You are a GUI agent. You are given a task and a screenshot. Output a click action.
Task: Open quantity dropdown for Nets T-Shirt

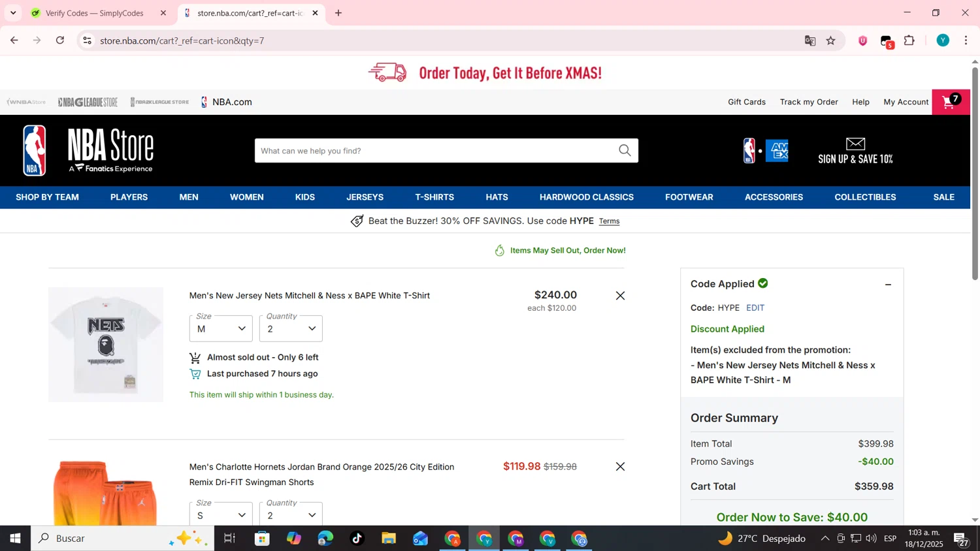point(291,328)
